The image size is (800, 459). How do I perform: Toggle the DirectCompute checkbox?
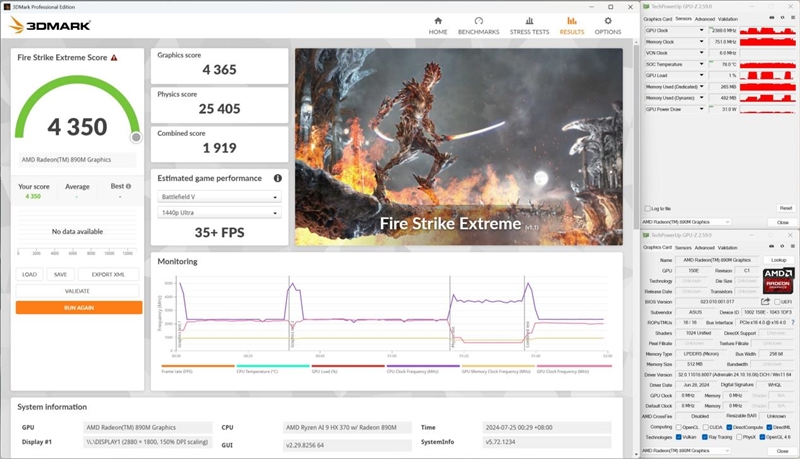[x=729, y=427]
